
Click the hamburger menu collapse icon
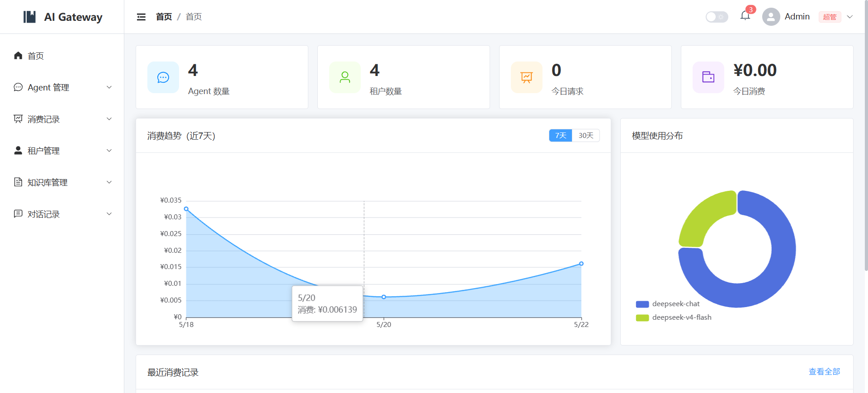[x=141, y=17]
